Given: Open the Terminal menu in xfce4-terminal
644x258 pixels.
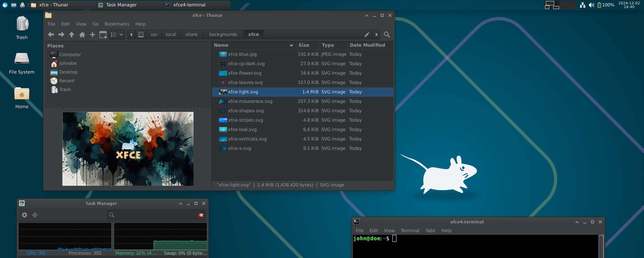Looking at the screenshot, I should (x=409, y=231).
